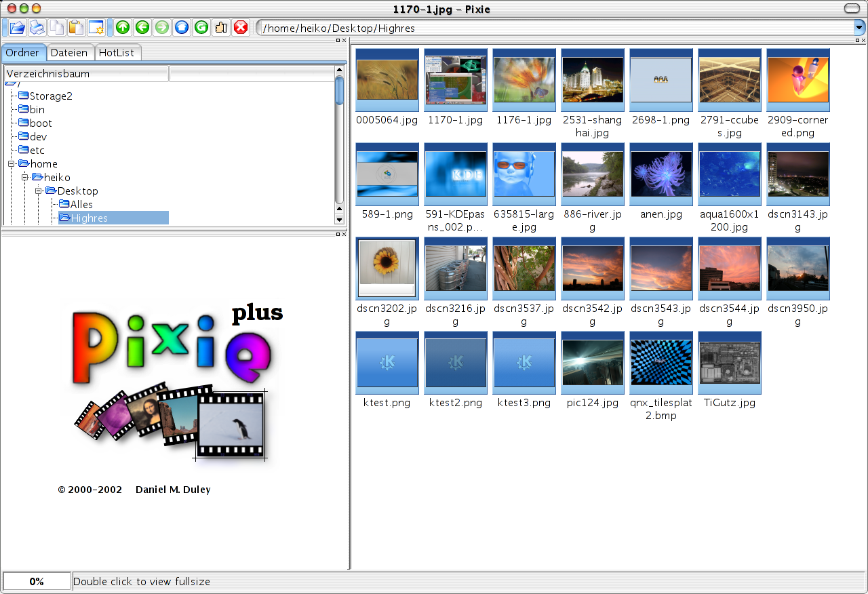Image resolution: width=868 pixels, height=594 pixels.
Task: Navigate back with green left arrow
Action: pos(142,28)
